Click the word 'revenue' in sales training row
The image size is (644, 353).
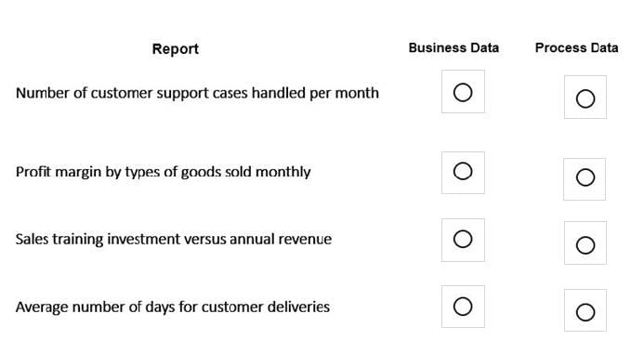(305, 240)
